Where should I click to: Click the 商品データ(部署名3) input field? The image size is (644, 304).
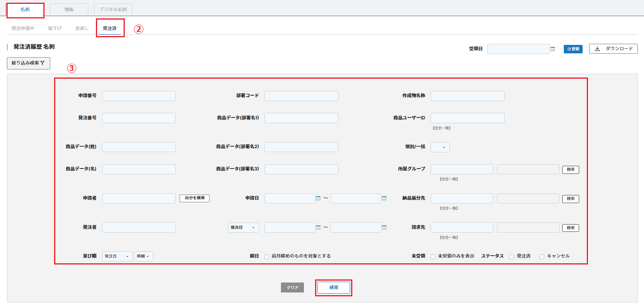(301, 169)
